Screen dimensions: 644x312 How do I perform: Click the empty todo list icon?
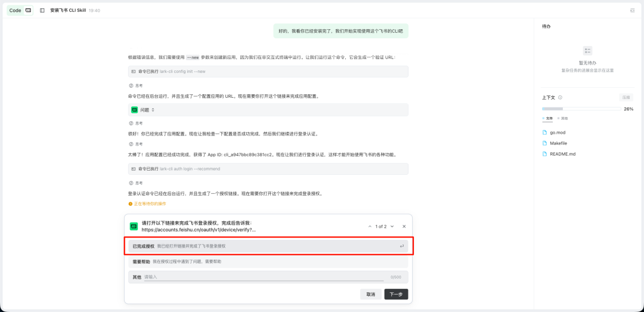(x=587, y=51)
